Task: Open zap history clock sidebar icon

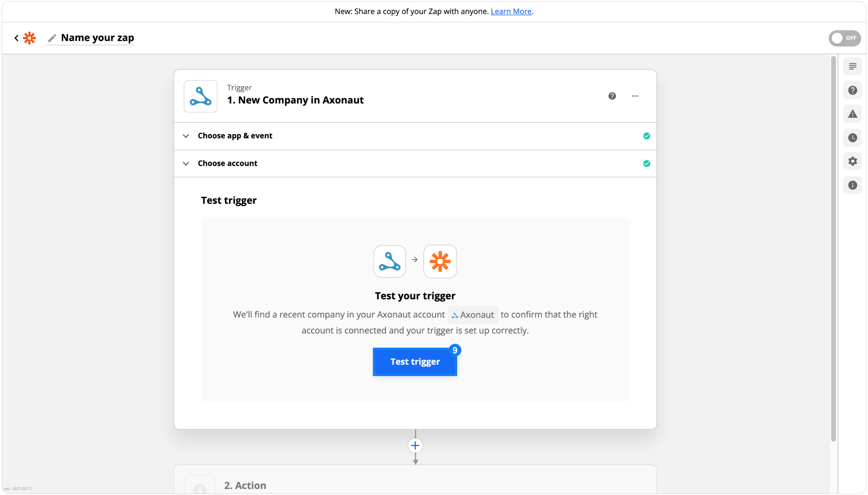Action: point(852,138)
